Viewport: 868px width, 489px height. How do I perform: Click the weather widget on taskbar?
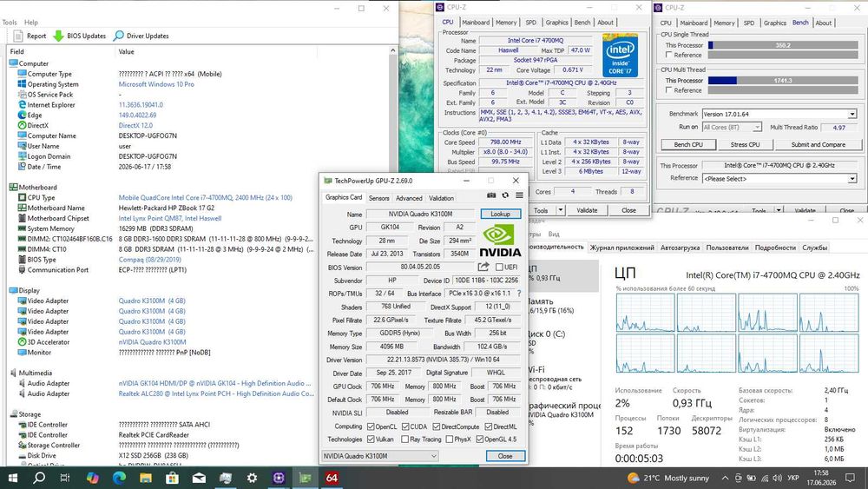pyautogui.click(x=668, y=478)
